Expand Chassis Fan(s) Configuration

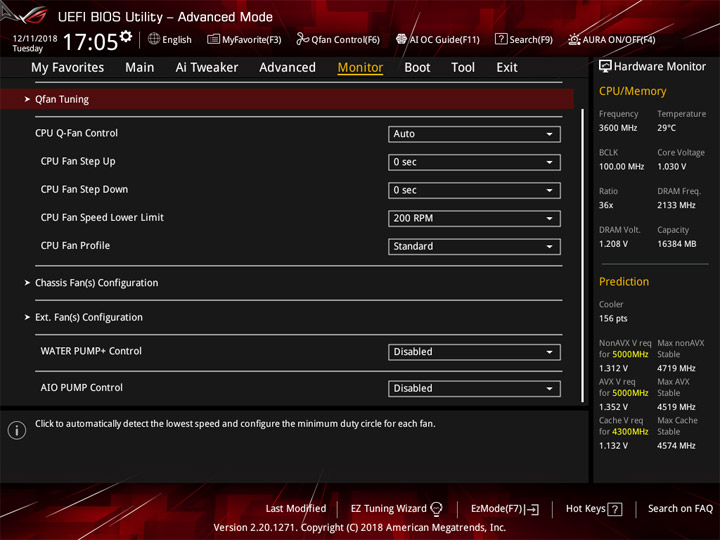pyautogui.click(x=96, y=283)
